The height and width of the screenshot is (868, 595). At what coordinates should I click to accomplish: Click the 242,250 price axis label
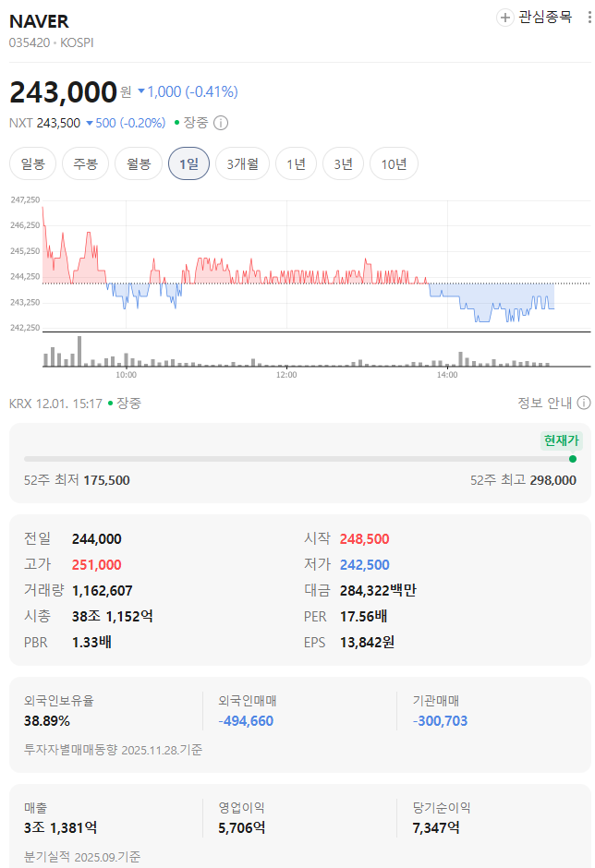[x=25, y=328]
